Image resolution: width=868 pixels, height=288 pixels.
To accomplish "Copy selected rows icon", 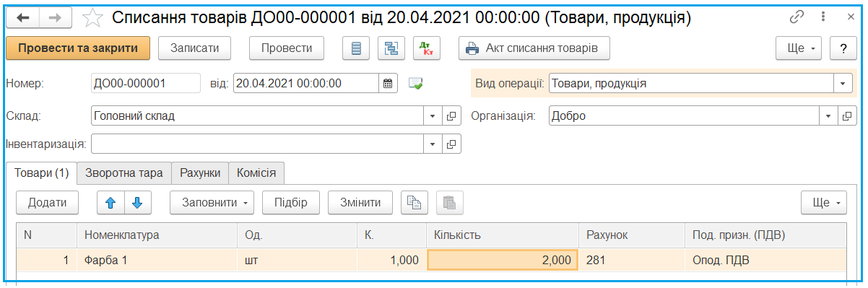I will (415, 203).
